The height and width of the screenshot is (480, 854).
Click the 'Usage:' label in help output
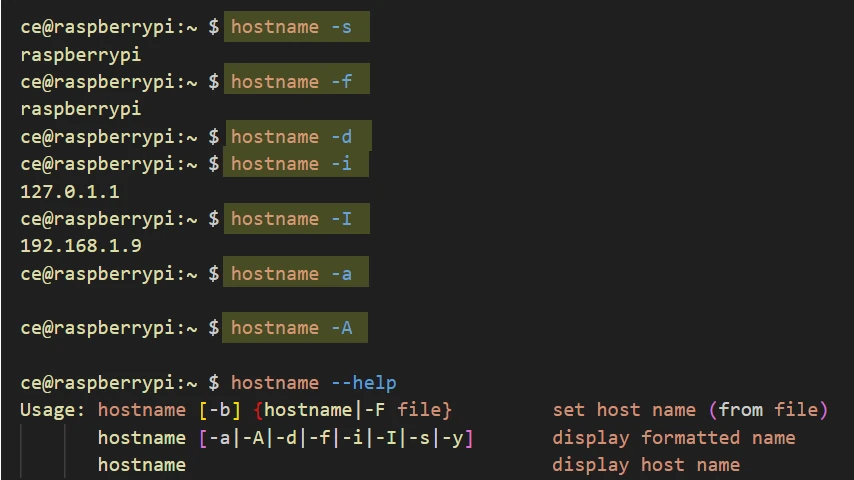point(53,410)
